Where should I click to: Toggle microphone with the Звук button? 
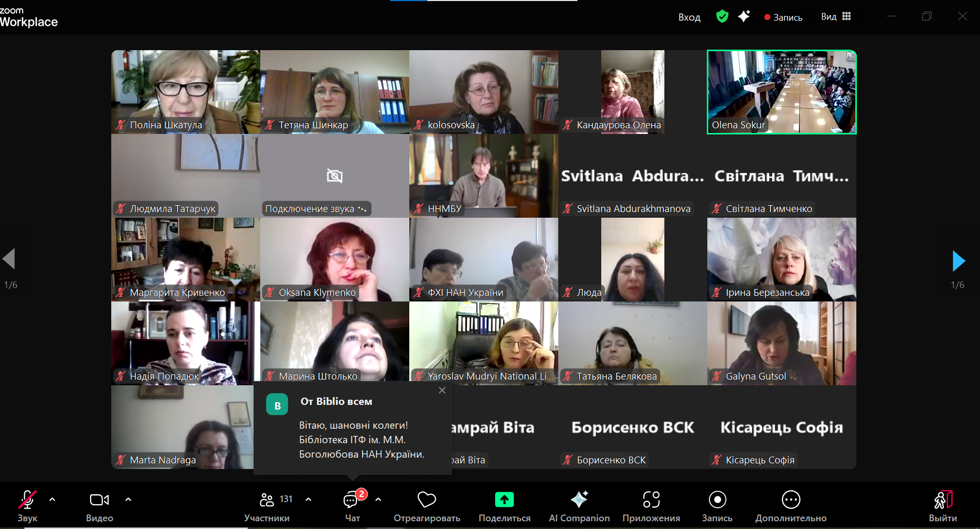pyautogui.click(x=27, y=506)
